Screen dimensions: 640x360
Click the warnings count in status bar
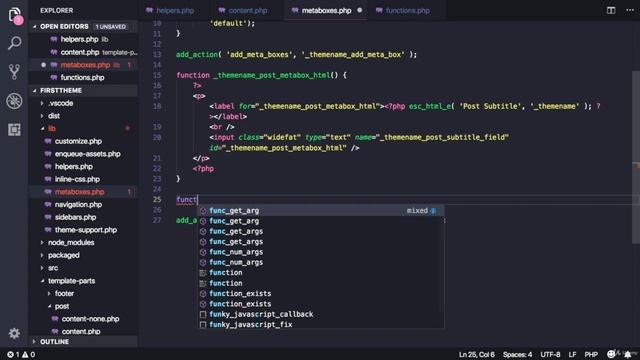(x=28, y=355)
